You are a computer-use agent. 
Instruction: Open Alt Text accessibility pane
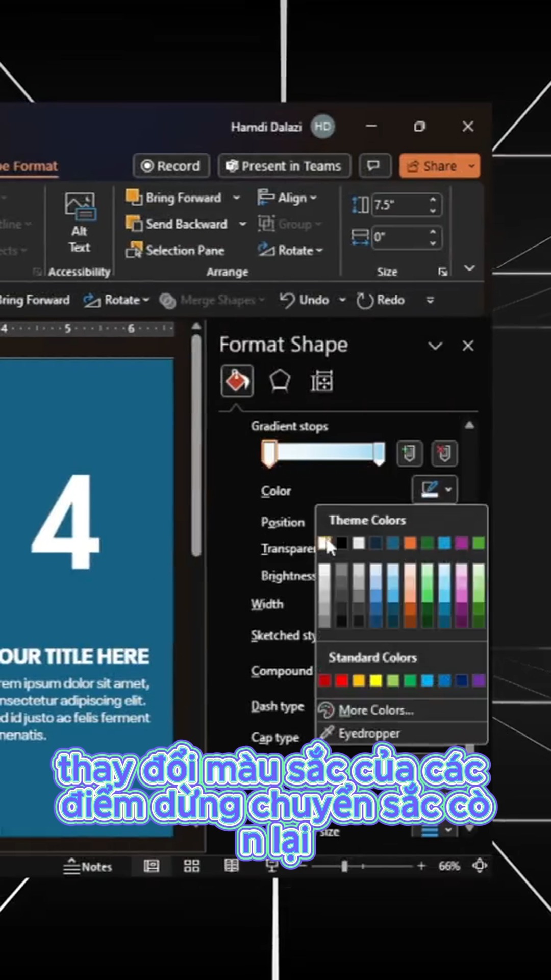coord(79,223)
